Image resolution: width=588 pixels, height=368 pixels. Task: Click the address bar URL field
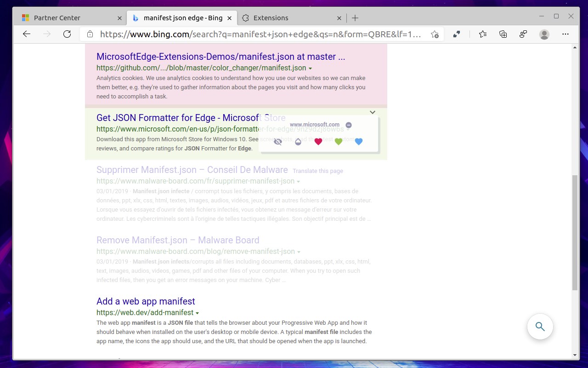click(260, 34)
